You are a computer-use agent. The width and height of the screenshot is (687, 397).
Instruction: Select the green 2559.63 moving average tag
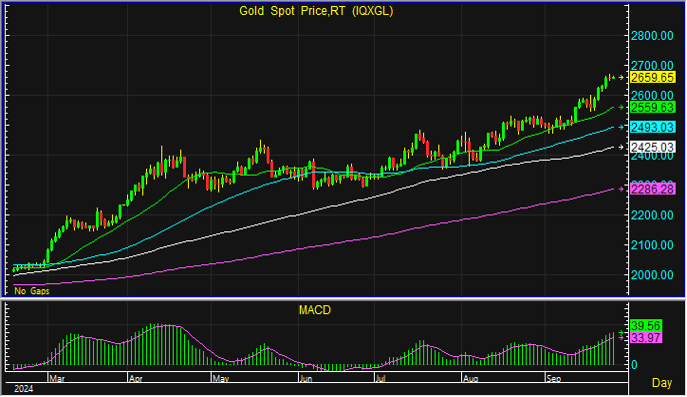[652, 107]
